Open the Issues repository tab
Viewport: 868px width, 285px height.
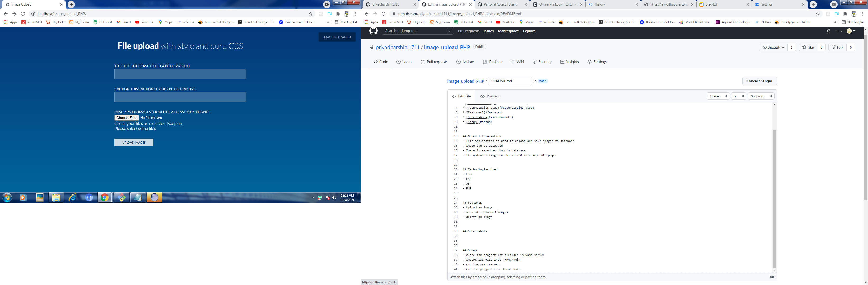(x=404, y=62)
